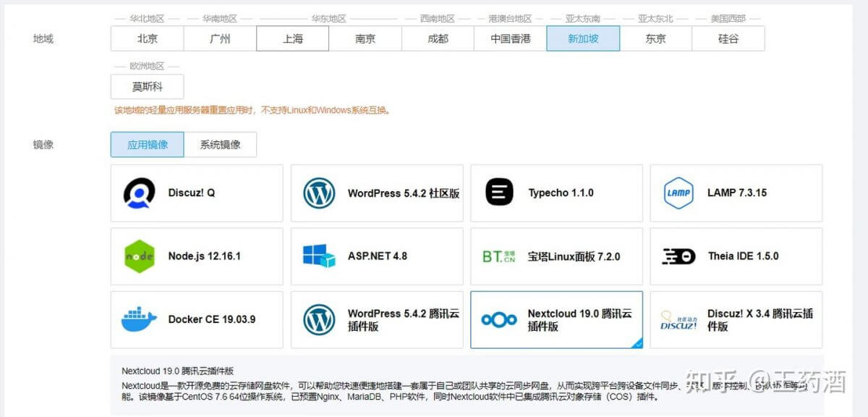Pick the Theia IDE 1.5.0 label

coord(743,256)
